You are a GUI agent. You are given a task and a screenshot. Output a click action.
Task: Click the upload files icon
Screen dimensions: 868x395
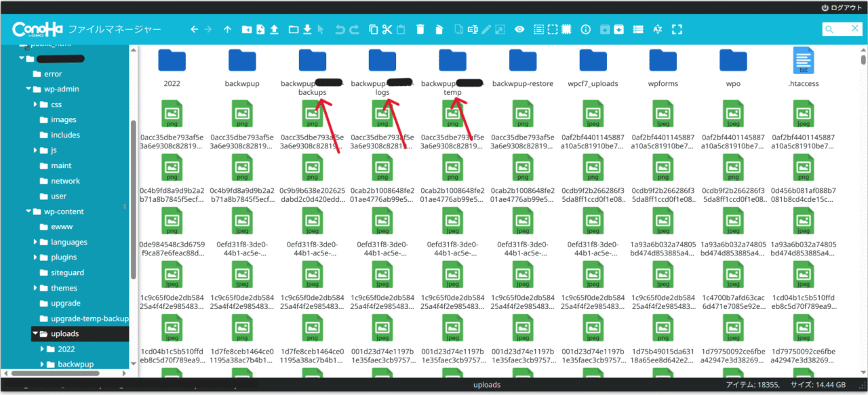pos(275,29)
